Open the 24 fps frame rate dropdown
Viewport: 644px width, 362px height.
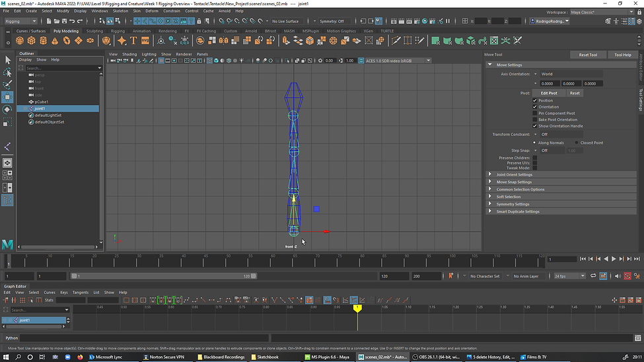[569, 276]
